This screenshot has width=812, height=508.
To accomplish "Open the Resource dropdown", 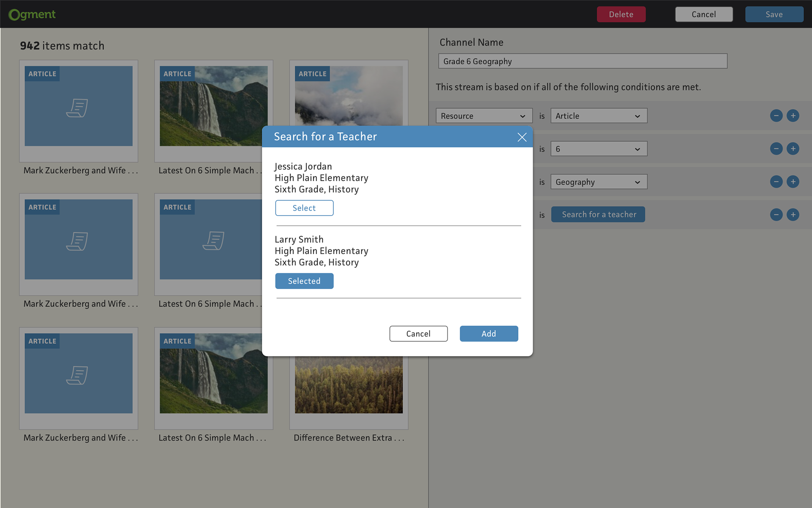I will 484,116.
